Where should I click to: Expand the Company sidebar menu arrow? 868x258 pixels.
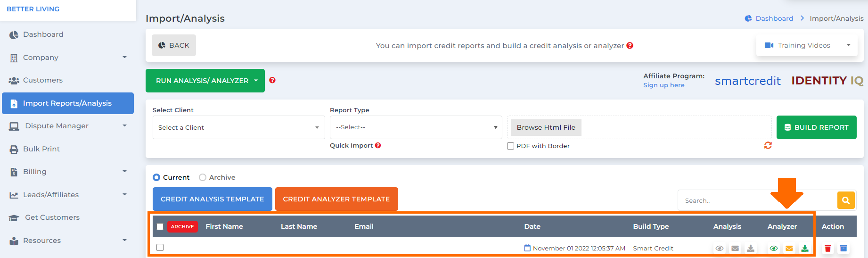click(124, 57)
